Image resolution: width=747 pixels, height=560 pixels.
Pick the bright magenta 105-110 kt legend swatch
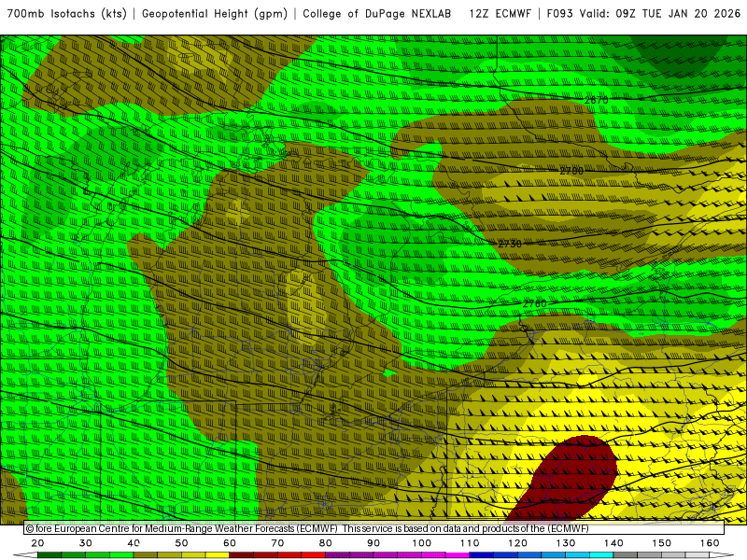pyautogui.click(x=458, y=555)
